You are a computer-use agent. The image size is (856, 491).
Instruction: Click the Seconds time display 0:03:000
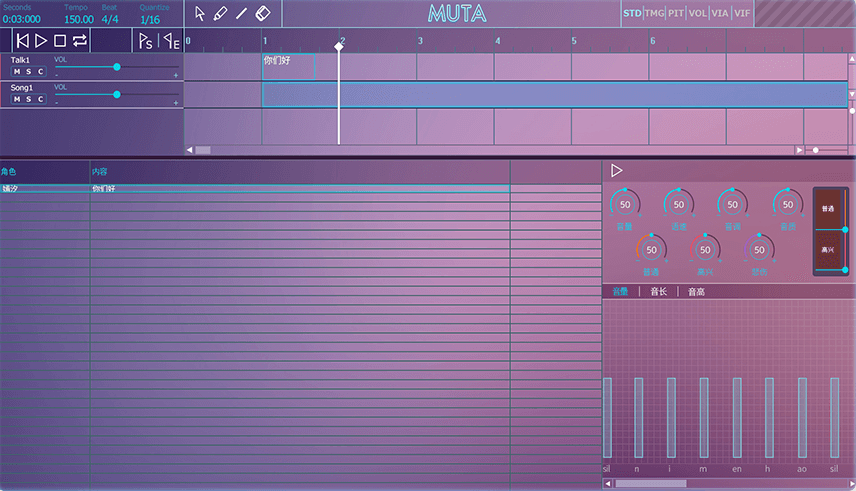coord(21,19)
